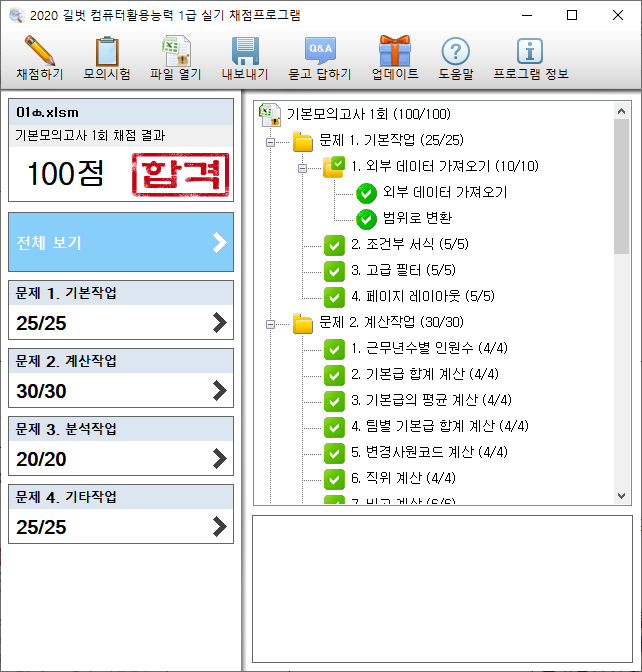Click 내보내기 floppy disk icon
Image resolution: width=642 pixels, height=672 pixels.
pos(245,51)
